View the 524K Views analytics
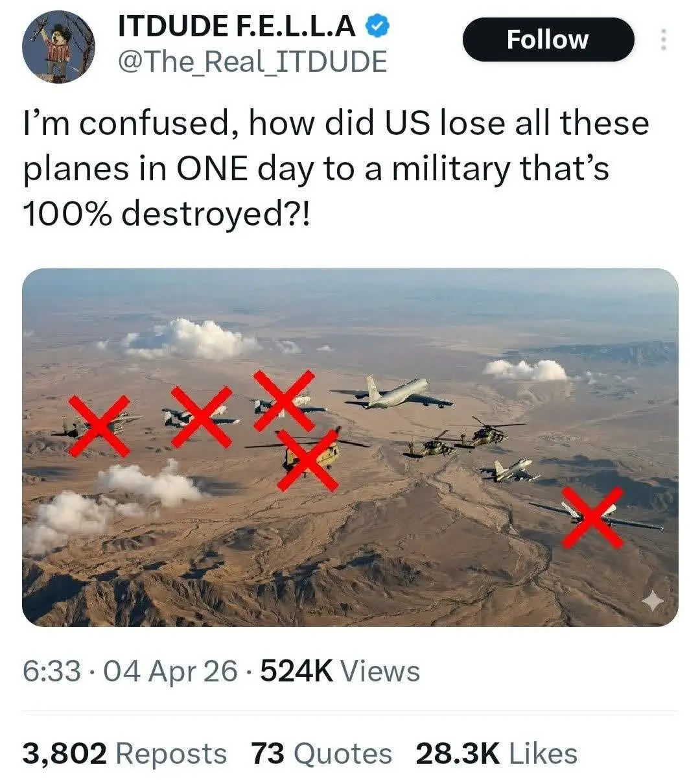The width and height of the screenshot is (700, 780). [340, 670]
